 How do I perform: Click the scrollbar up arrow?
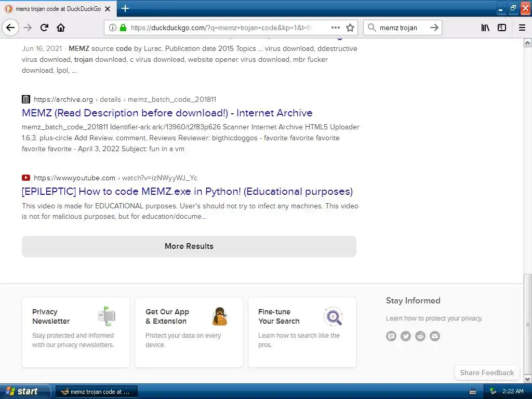(528, 43)
